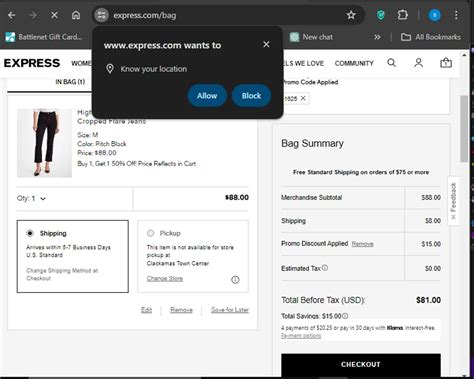
Task: Select the Pickup radio button
Action: (x=150, y=233)
